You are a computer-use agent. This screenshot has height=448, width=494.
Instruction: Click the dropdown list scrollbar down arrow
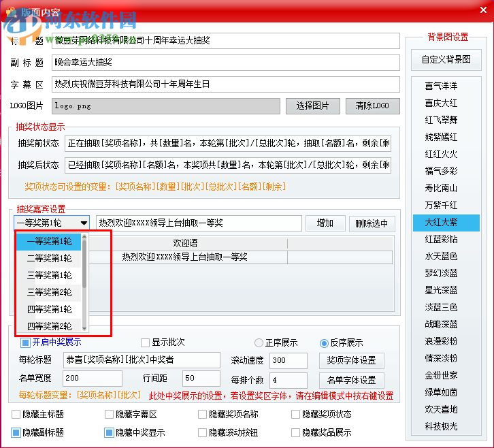click(84, 329)
